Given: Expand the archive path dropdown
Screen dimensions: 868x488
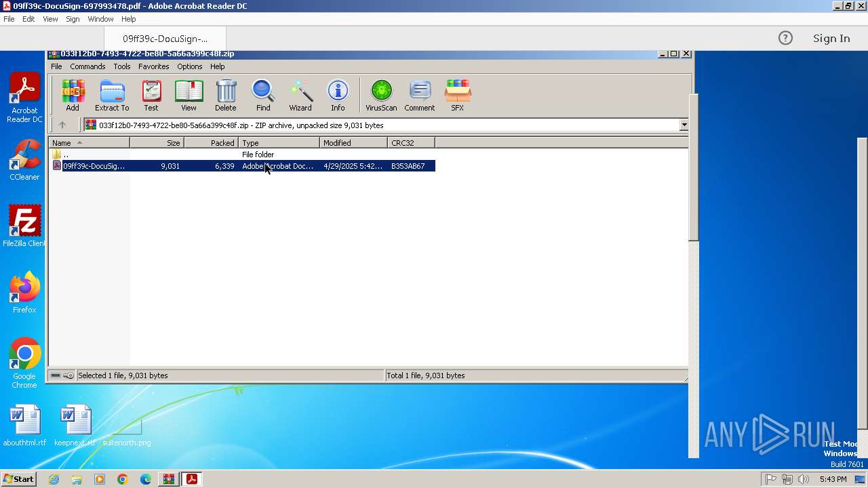Looking at the screenshot, I should 684,125.
